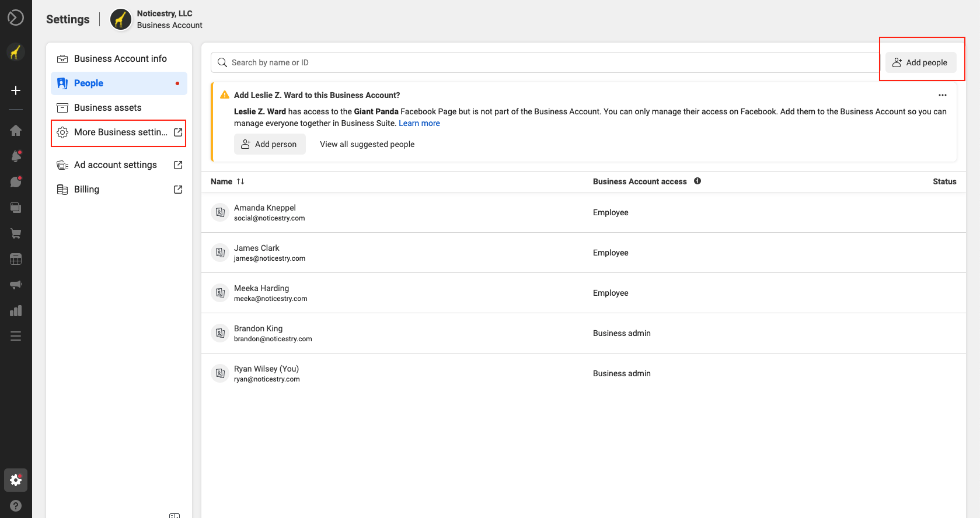Select Business Account info in settings menu
The height and width of the screenshot is (518, 980).
[x=120, y=59]
